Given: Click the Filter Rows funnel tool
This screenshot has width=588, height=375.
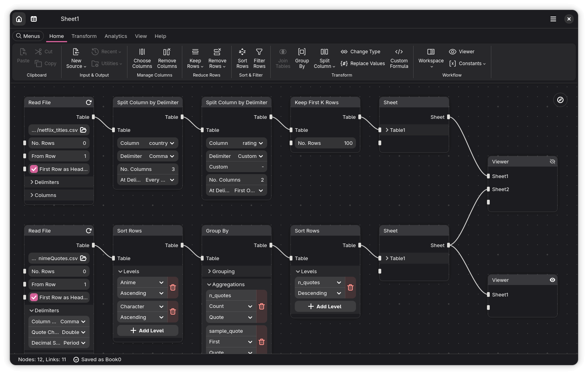Looking at the screenshot, I should (x=259, y=58).
